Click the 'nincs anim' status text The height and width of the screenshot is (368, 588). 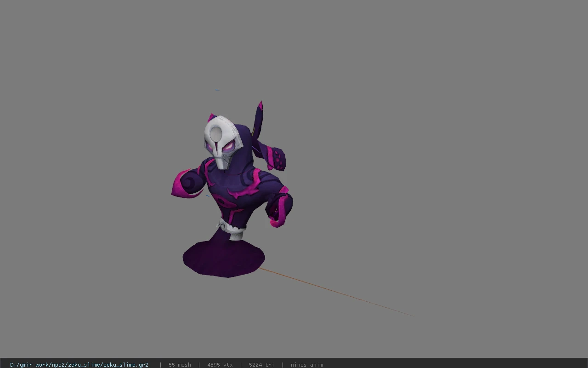coord(307,365)
